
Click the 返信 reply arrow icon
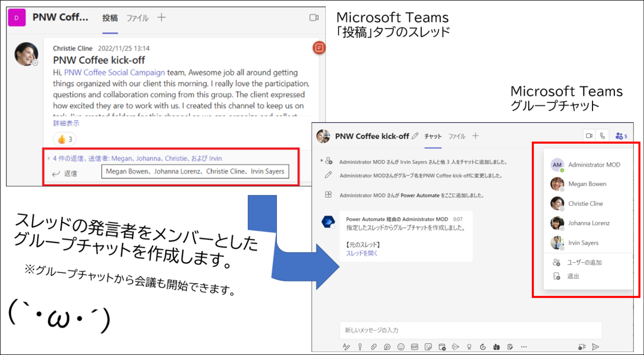point(55,173)
